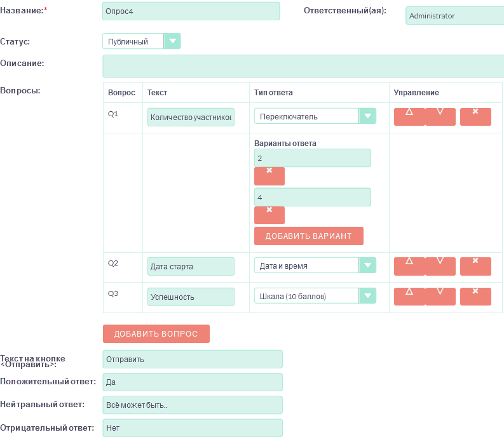The width and height of the screenshot is (504, 437).
Task: Click the Название field containing Опрос4
Action: 191,11
